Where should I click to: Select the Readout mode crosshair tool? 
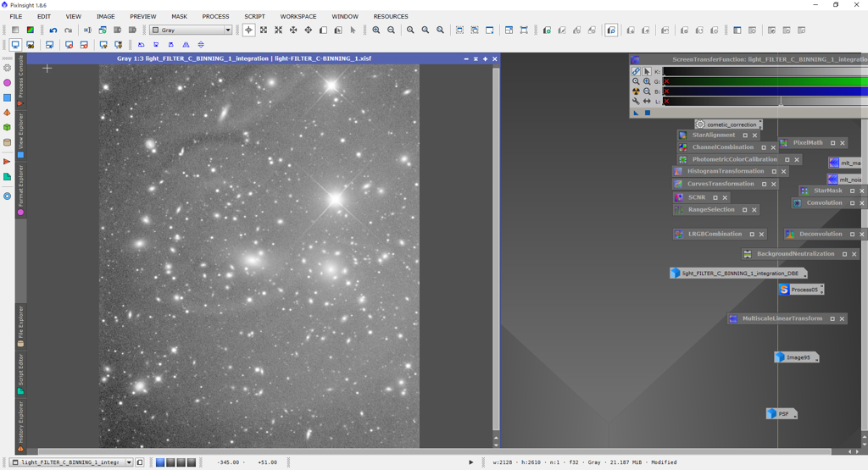[x=248, y=30]
